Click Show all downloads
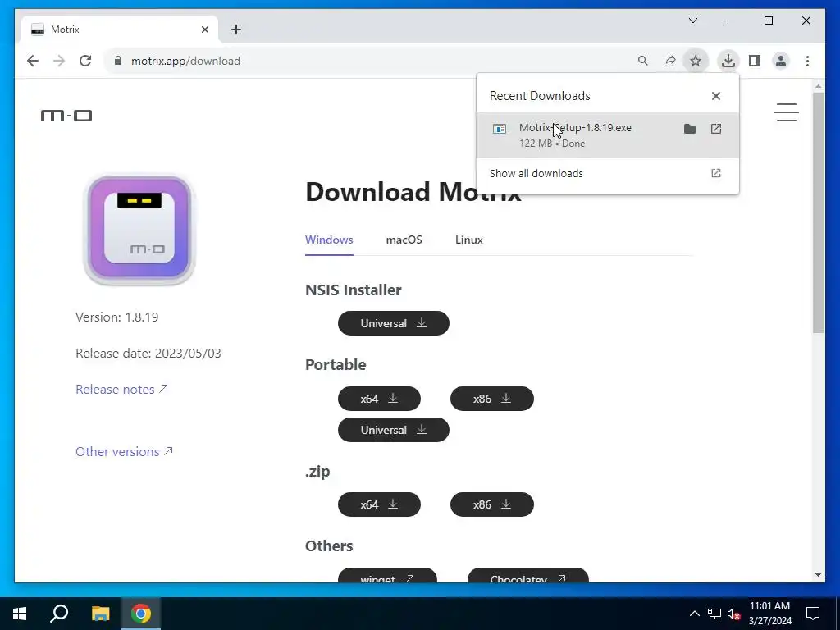 point(608,174)
